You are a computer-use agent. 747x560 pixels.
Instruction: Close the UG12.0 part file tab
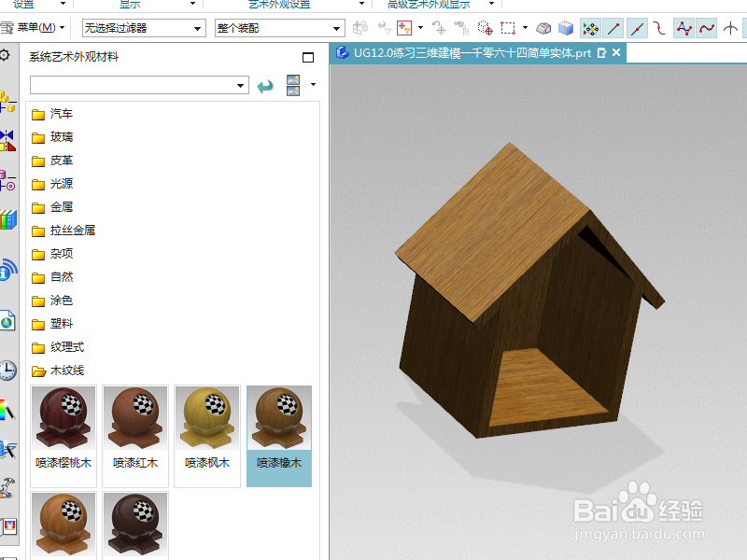click(x=616, y=53)
